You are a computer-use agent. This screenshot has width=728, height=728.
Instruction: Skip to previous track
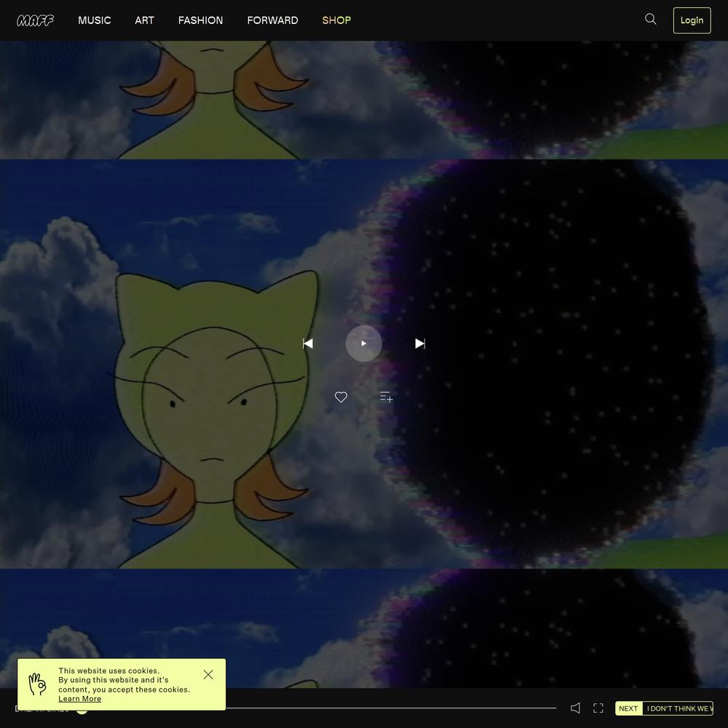[308, 344]
